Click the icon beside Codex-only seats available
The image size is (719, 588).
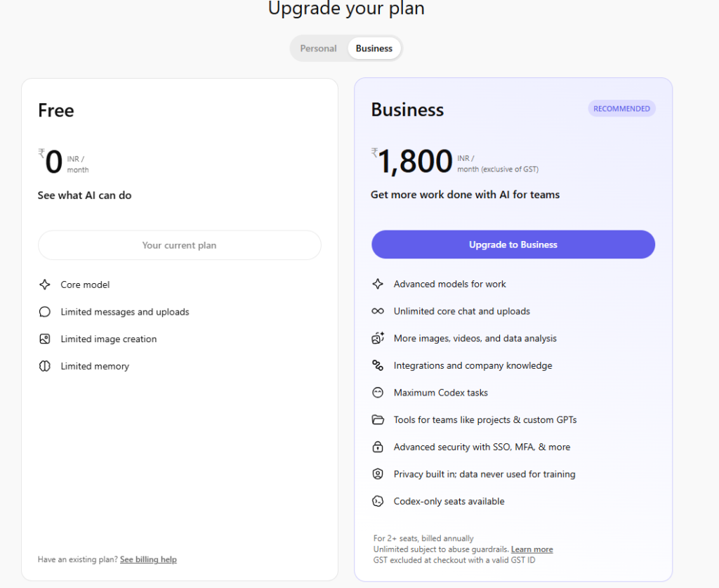[378, 501]
